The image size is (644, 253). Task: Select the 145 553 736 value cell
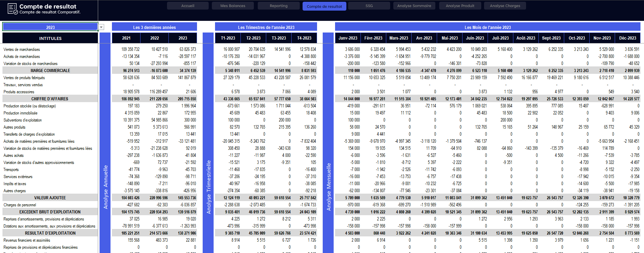click(187, 198)
